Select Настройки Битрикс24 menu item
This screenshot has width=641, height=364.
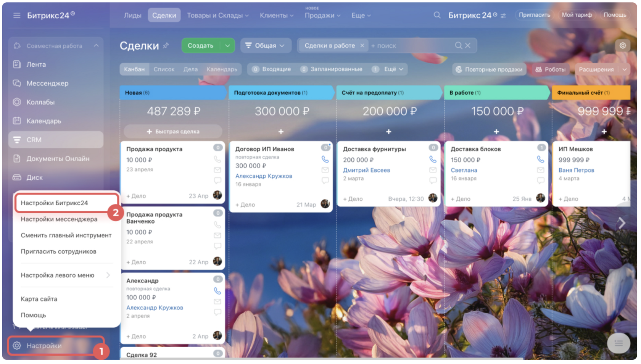[x=66, y=203]
